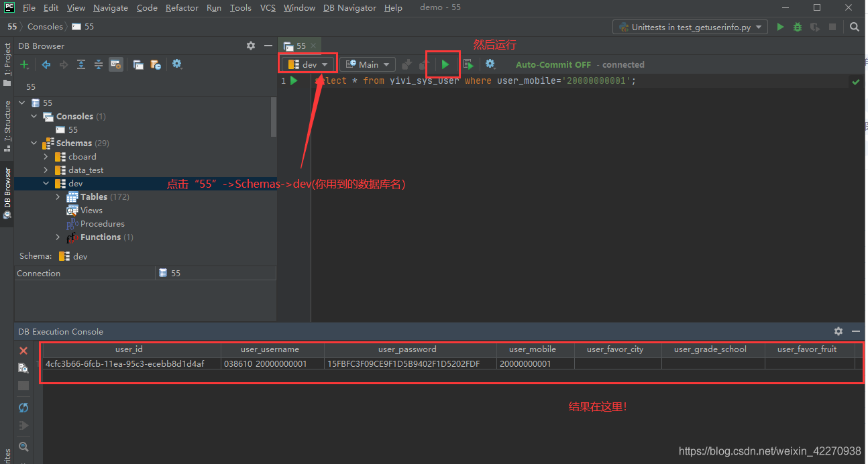Collapse the dev schema node
The image size is (868, 464).
coord(46,183)
